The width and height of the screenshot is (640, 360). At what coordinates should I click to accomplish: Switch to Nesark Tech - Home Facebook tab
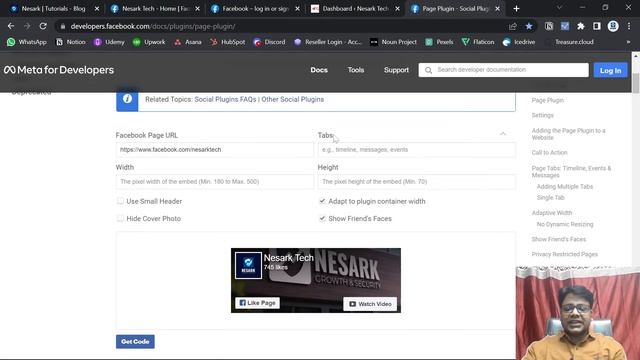(154, 9)
